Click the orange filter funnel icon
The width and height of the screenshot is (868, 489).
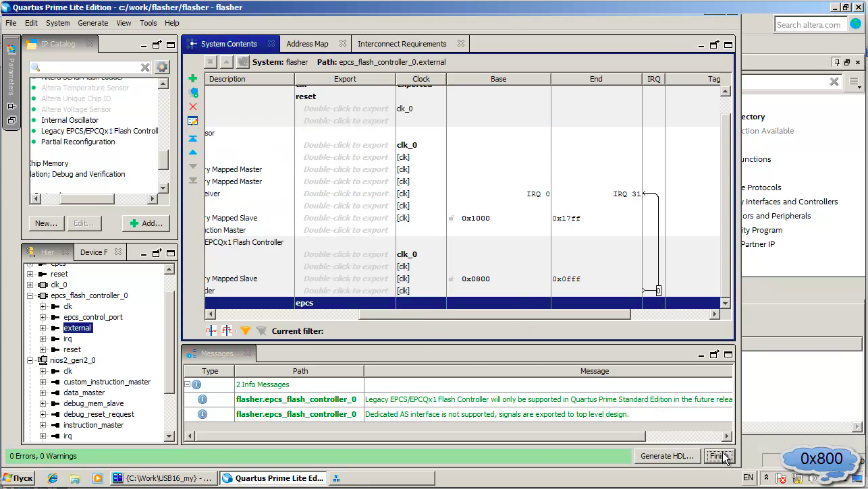[246, 330]
